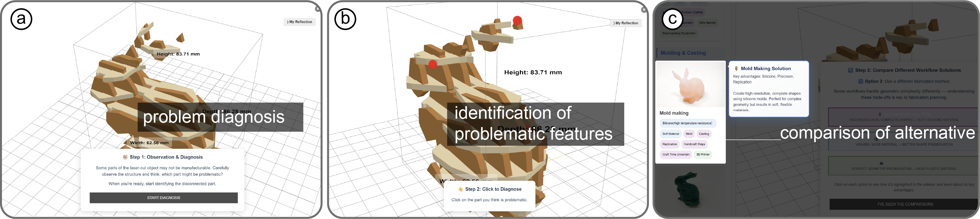
Task: Click the Height: 83.71 mm label in panel b
Action: tap(533, 72)
